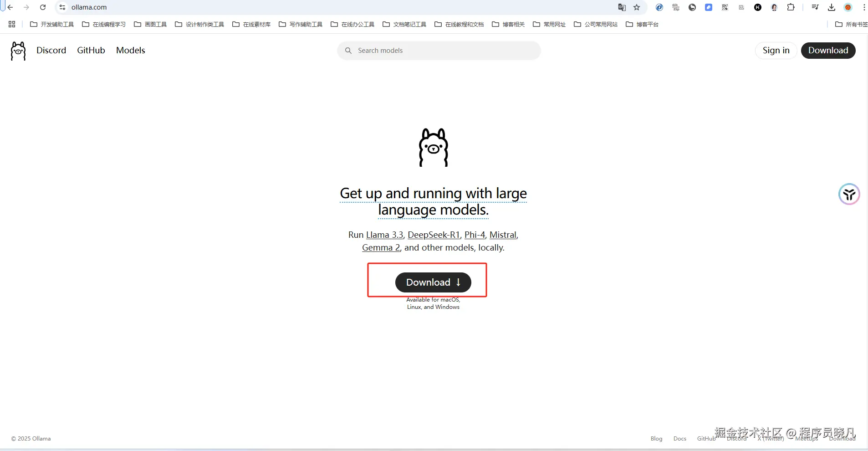Viewport: 868px width, 451px height.
Task: Open the GitHub footer link
Action: 706,439
